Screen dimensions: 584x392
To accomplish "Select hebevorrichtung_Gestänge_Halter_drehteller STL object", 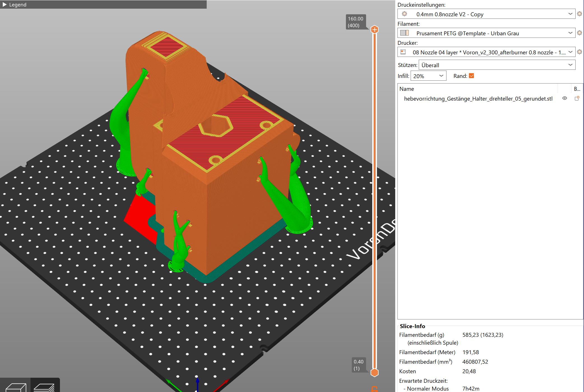I will (x=478, y=99).
